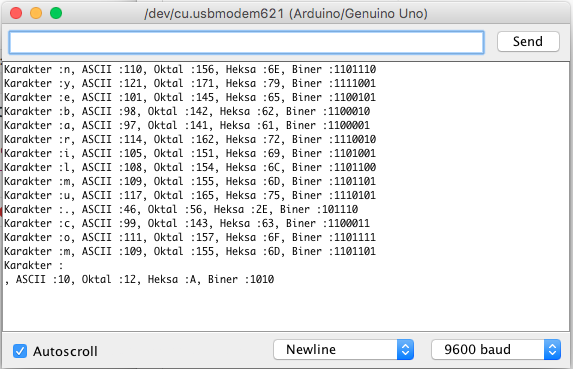Select the 'Karakter :c, ASCII :99' output line
Viewport: 573px width, 369px height.
(x=187, y=223)
